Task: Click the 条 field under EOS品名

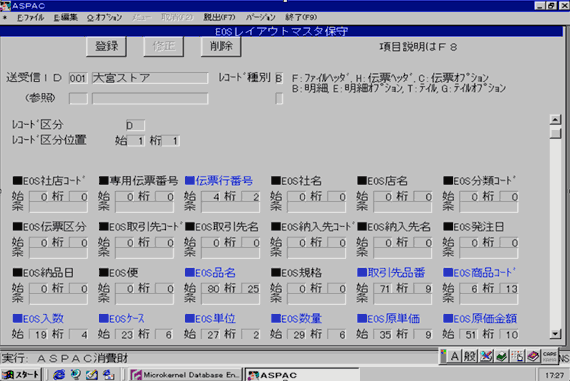Action: pos(230,299)
